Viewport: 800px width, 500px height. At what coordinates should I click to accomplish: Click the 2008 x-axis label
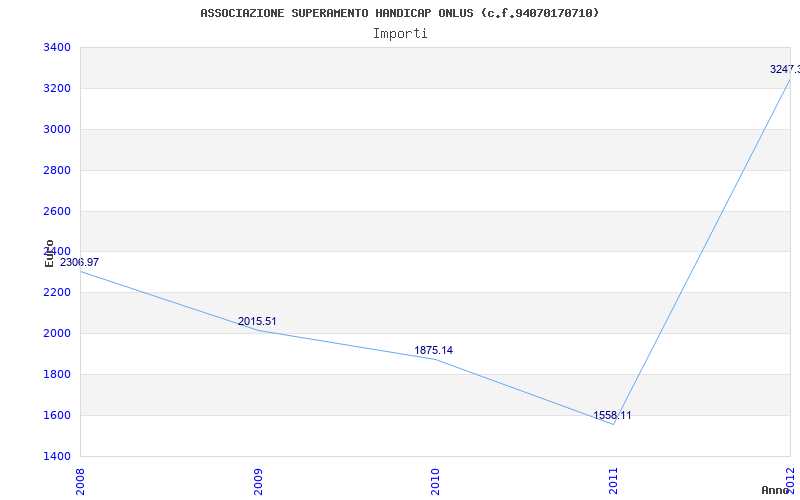[x=81, y=481]
